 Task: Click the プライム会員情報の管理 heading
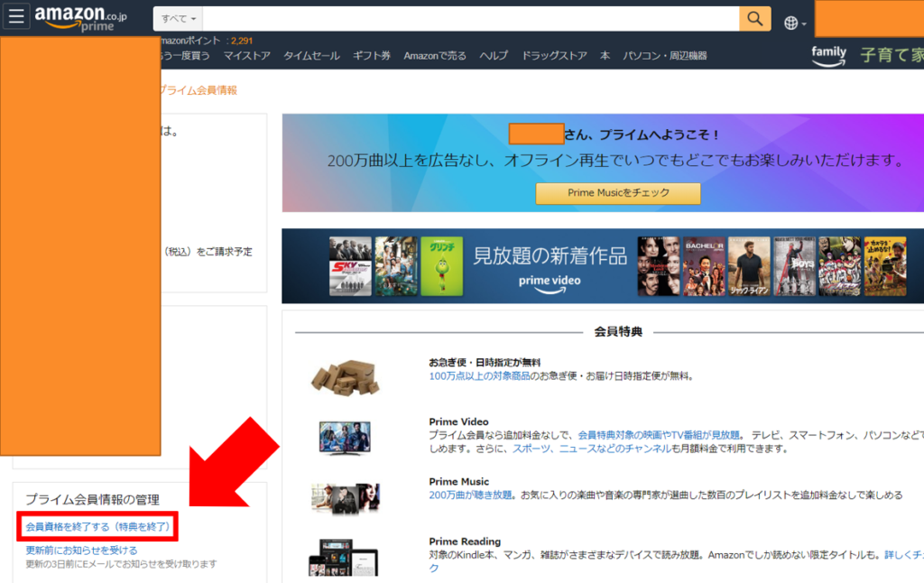(x=93, y=500)
